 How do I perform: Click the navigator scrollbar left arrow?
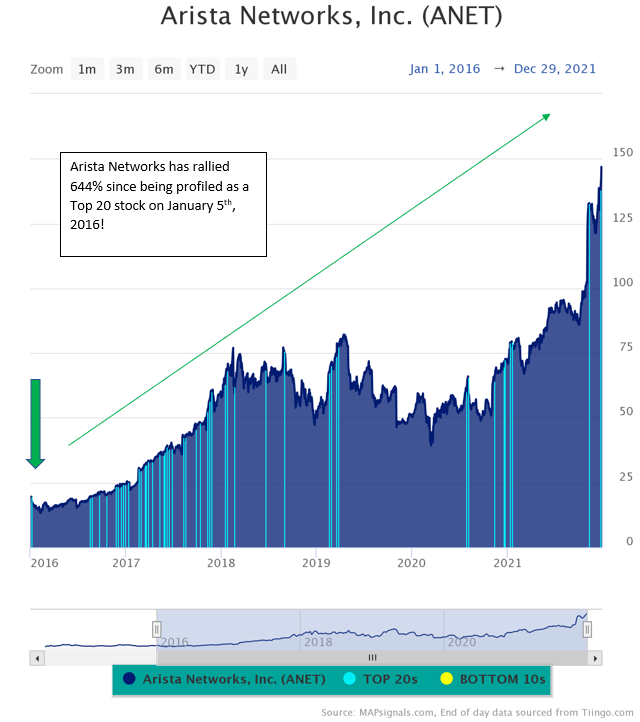(x=37, y=658)
